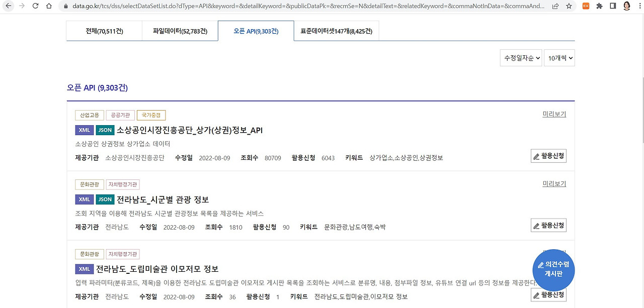Click the 산업고용 category tag

click(x=89, y=115)
